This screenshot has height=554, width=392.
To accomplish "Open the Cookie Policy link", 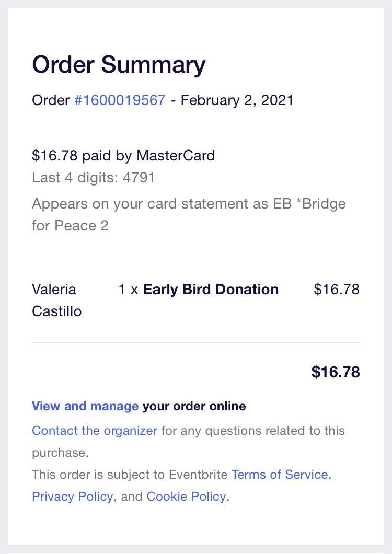I will [186, 497].
